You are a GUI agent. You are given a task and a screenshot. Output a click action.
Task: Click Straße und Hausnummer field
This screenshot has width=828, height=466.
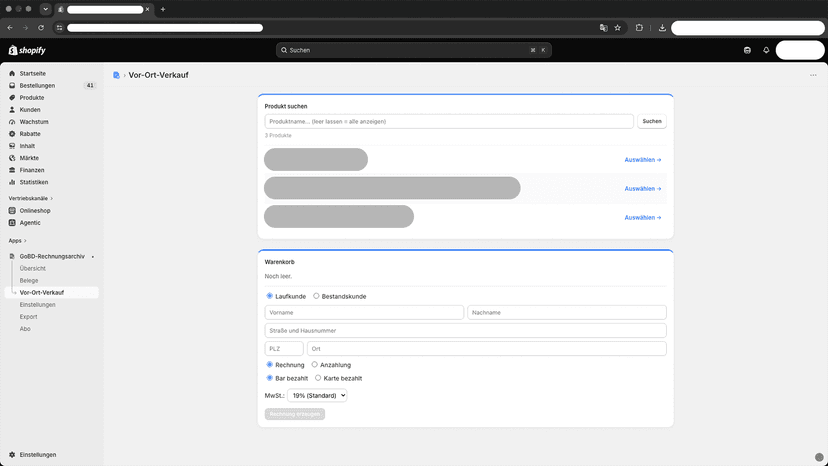tap(465, 330)
